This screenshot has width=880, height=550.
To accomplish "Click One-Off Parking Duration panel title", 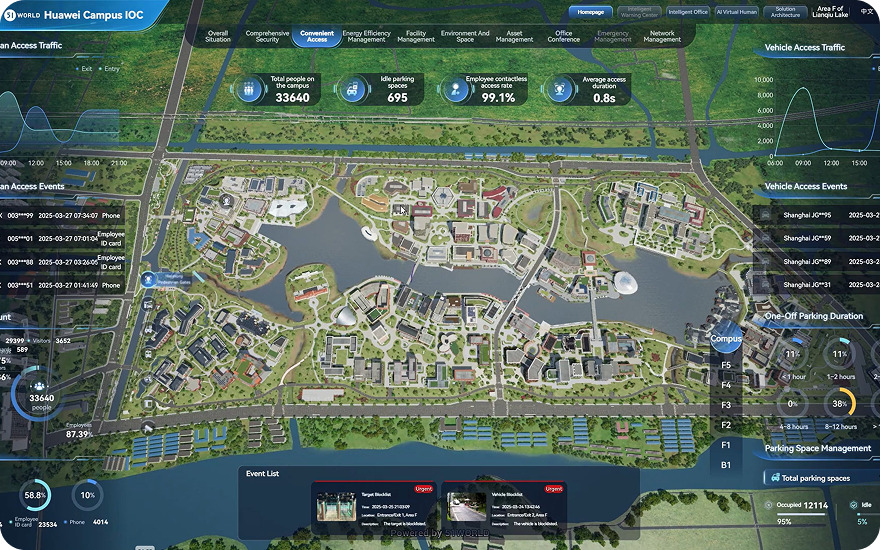I will [x=814, y=316].
